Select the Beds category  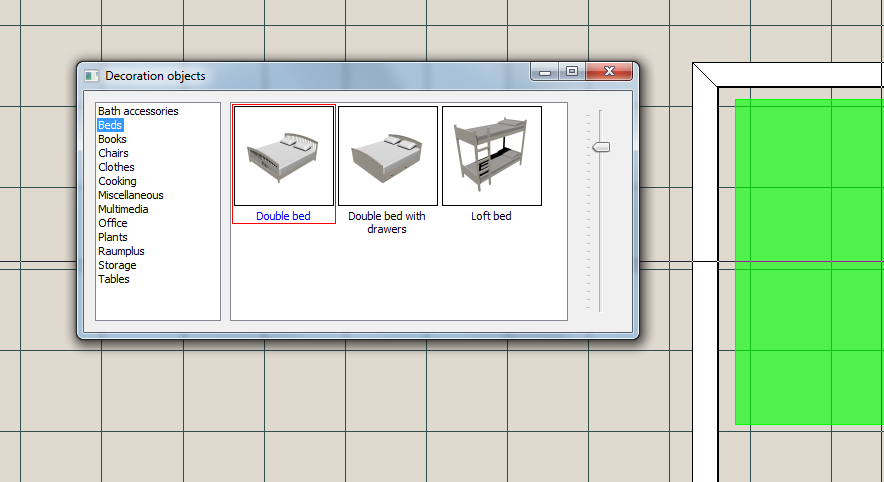[x=110, y=125]
